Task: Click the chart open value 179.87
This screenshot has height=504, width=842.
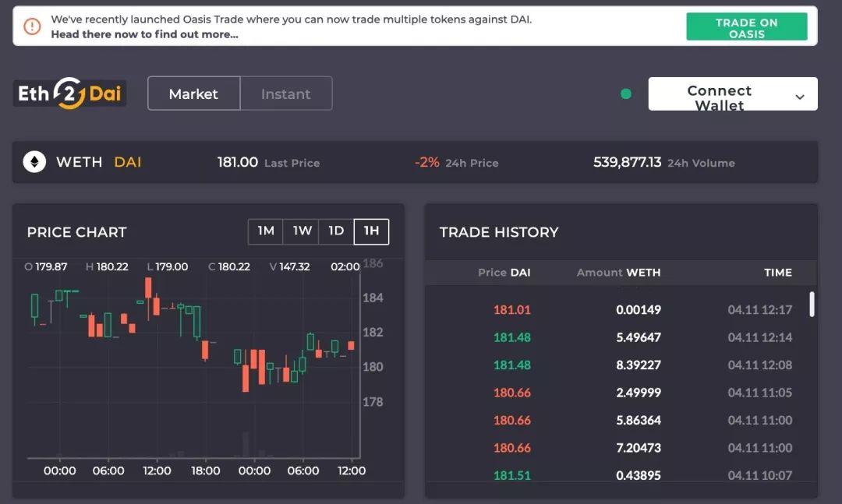Action: (51, 266)
